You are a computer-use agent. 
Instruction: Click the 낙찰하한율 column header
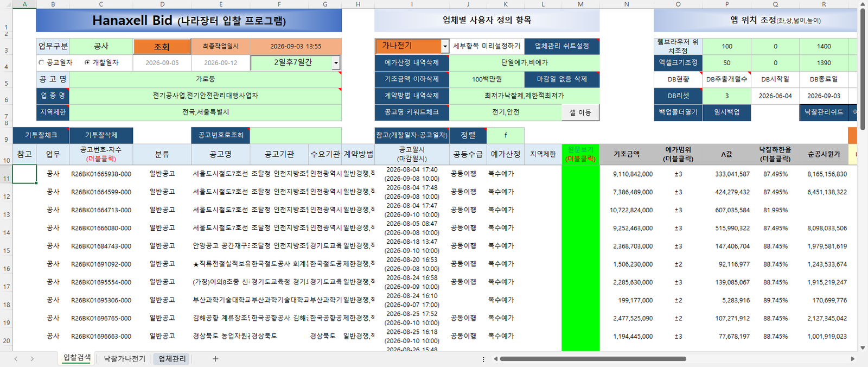coord(775,154)
